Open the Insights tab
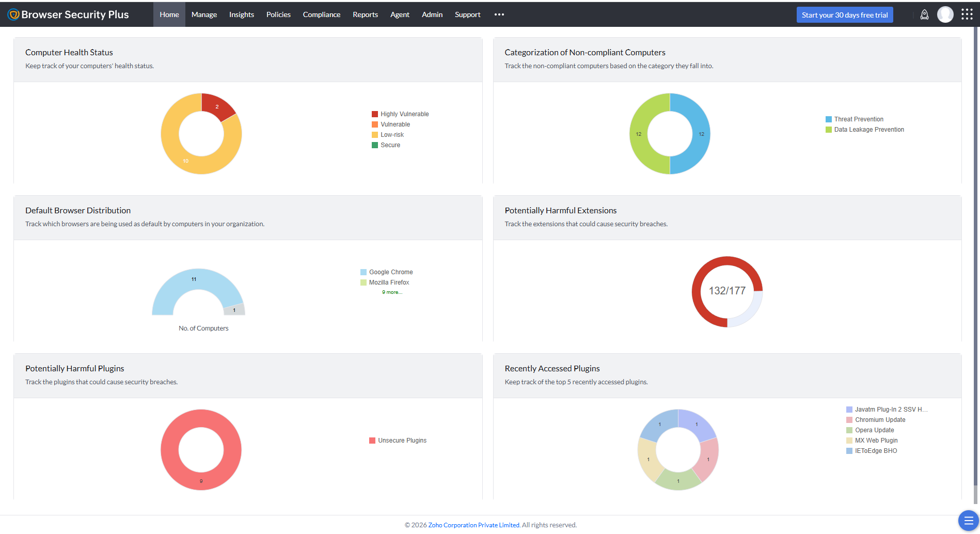The width and height of the screenshot is (980, 534). pos(242,14)
